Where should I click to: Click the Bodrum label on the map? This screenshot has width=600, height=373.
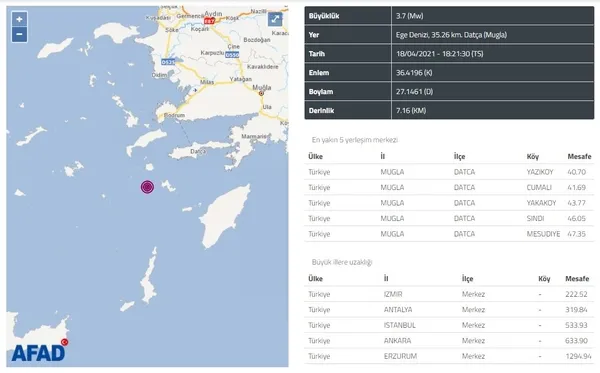click(174, 115)
